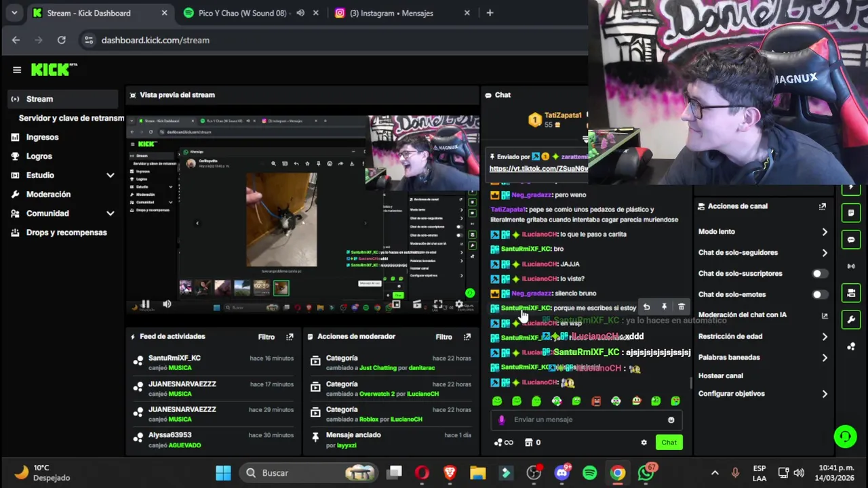Click Alyssa63953 activity entry
This screenshot has height=488, width=868.
point(214,440)
